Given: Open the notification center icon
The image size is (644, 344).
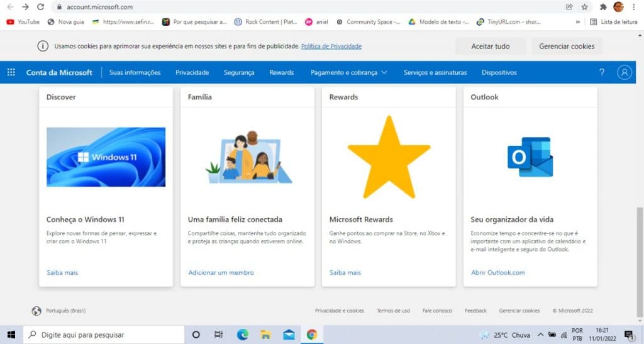Looking at the screenshot, I should pos(629,335).
